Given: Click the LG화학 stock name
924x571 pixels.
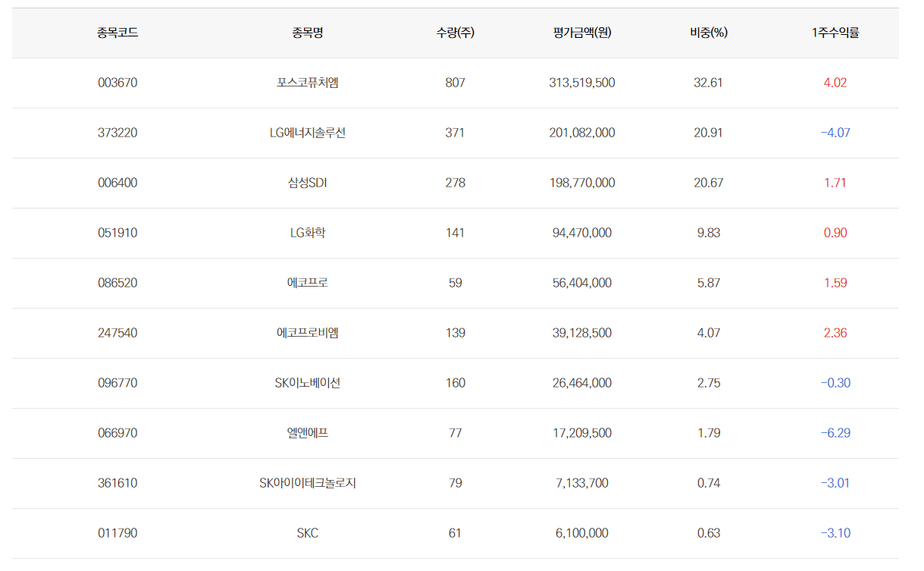Looking at the screenshot, I should coord(308,233).
